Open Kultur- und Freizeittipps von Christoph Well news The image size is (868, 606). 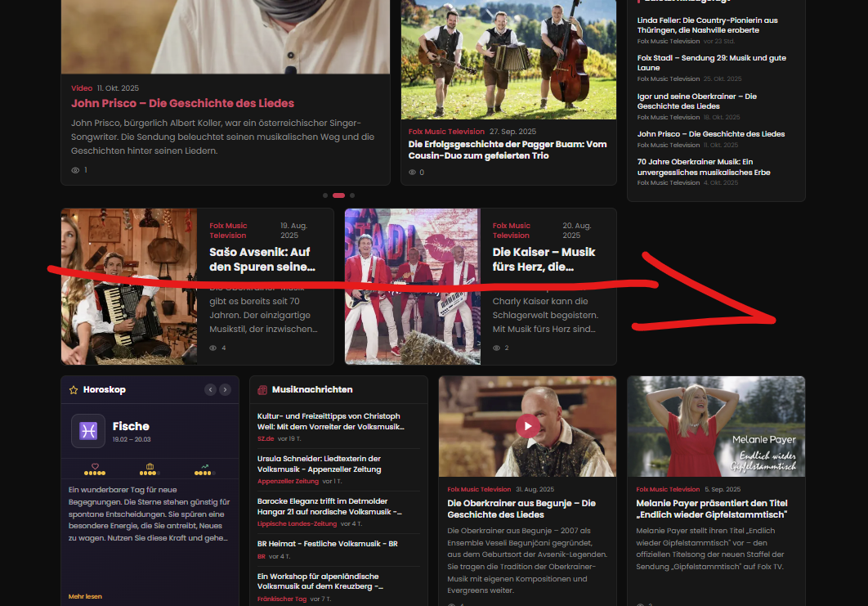coord(331,421)
